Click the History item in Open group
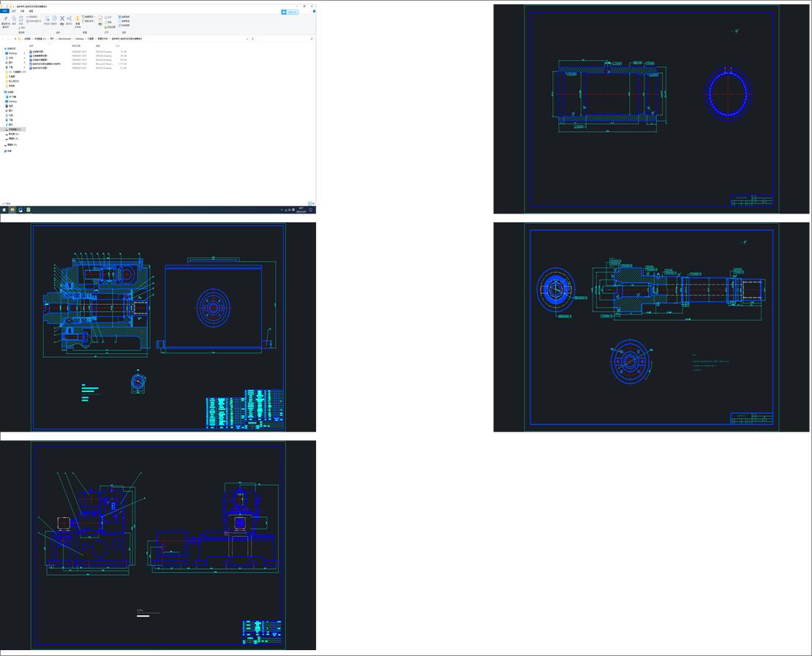812x656 pixels. pos(110,27)
